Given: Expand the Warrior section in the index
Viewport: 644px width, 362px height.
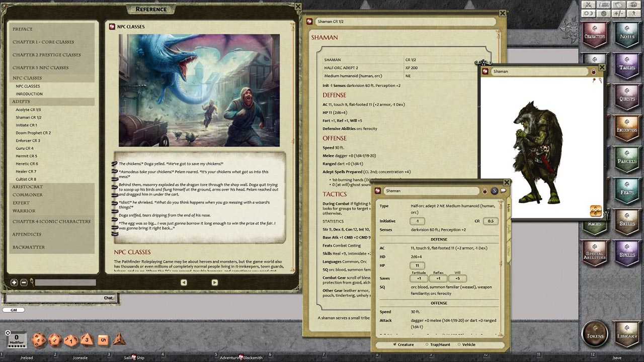Looking at the screenshot, I should [24, 211].
